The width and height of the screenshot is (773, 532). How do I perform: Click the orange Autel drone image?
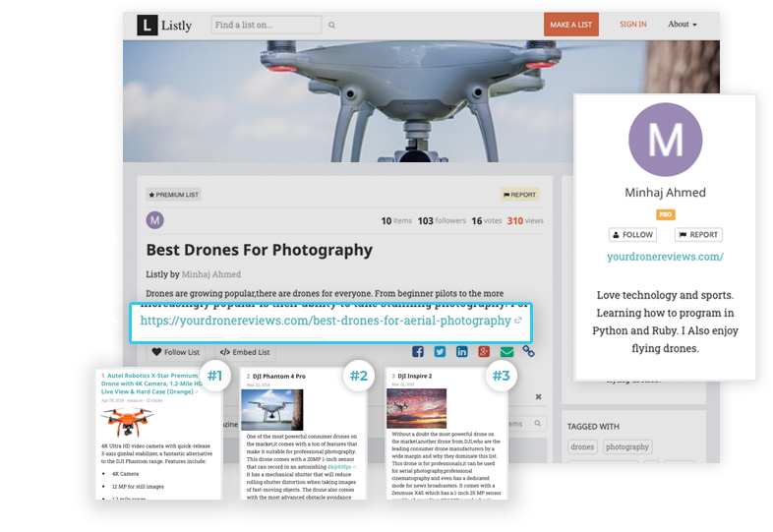128,422
